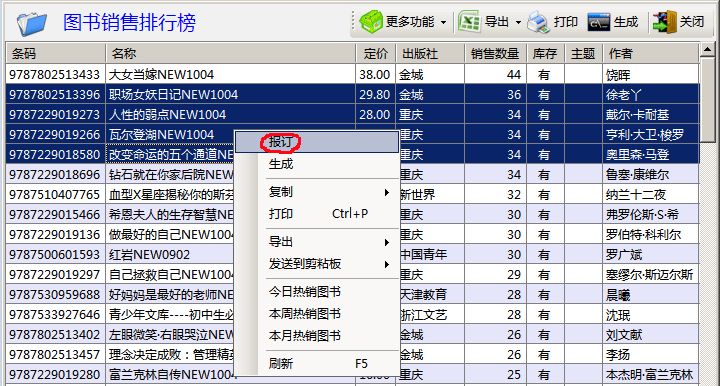The width and height of the screenshot is (720, 386).
Task: Open the 导出 toolbar dropdown arrow
Action: click(518, 22)
